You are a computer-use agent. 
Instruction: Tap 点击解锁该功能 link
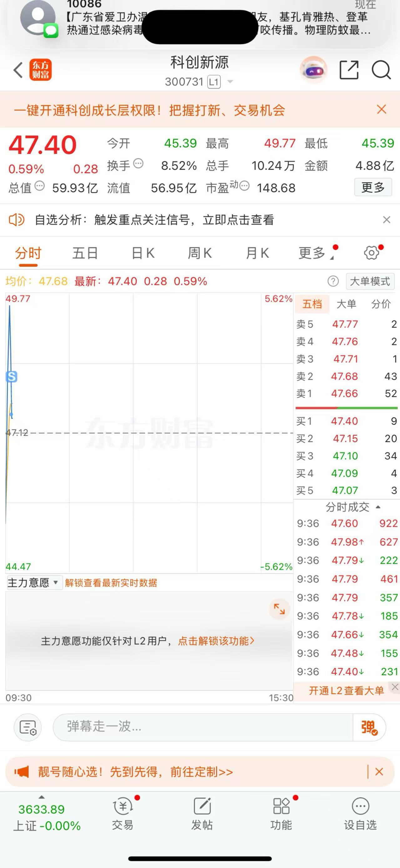point(216,641)
